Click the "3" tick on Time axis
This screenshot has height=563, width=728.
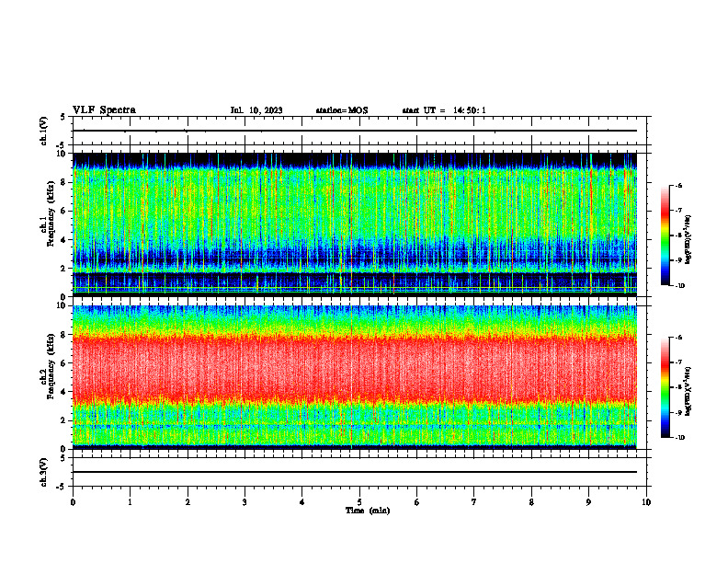[245, 502]
